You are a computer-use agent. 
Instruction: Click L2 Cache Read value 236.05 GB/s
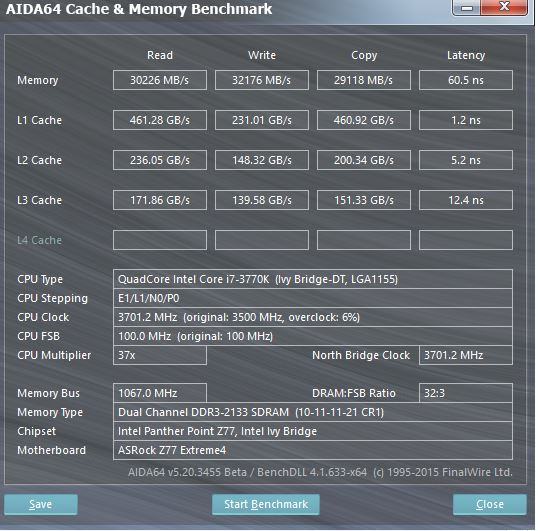[160, 160]
